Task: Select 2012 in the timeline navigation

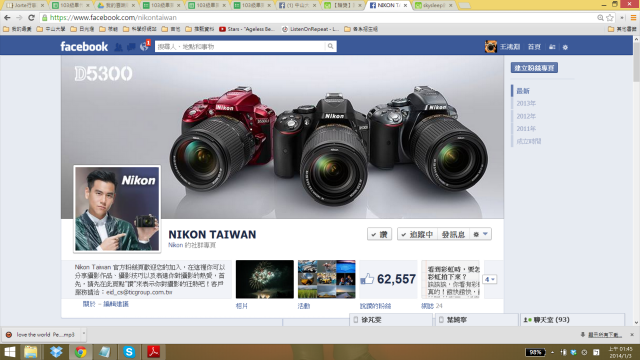Action: pyautogui.click(x=526, y=116)
